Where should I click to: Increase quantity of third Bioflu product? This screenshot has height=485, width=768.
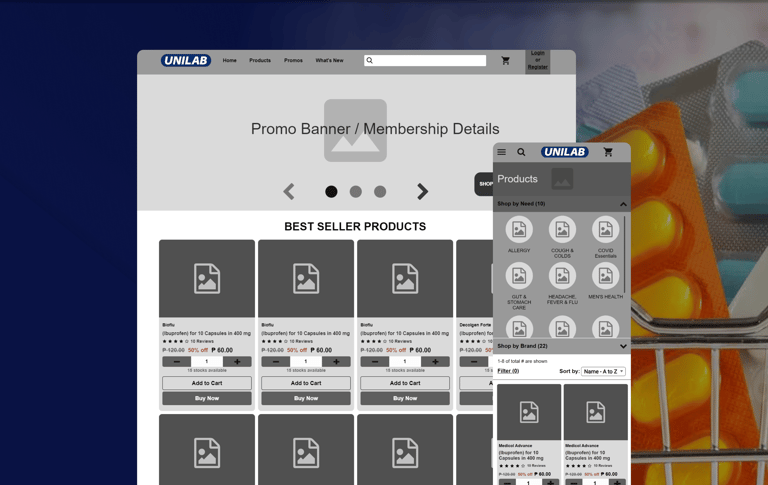[435, 362]
